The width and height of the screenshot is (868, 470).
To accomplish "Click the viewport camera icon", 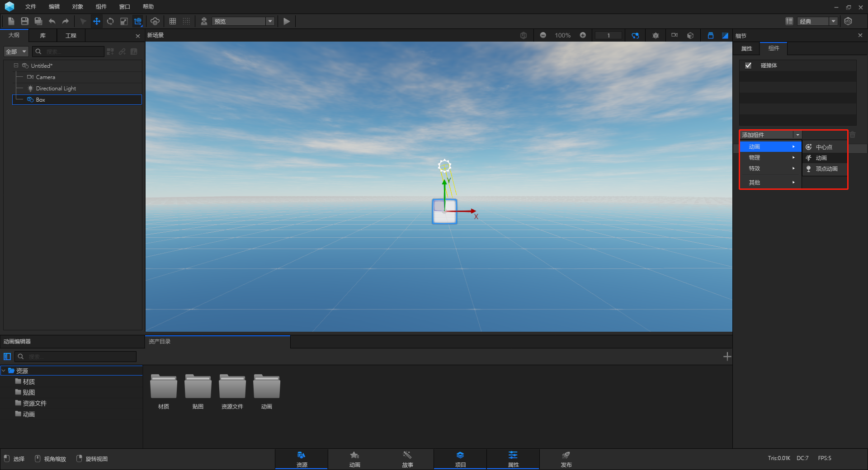I will (x=675, y=35).
